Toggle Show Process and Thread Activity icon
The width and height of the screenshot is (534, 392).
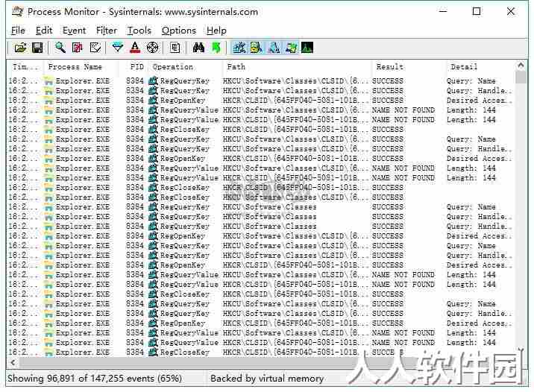click(291, 48)
